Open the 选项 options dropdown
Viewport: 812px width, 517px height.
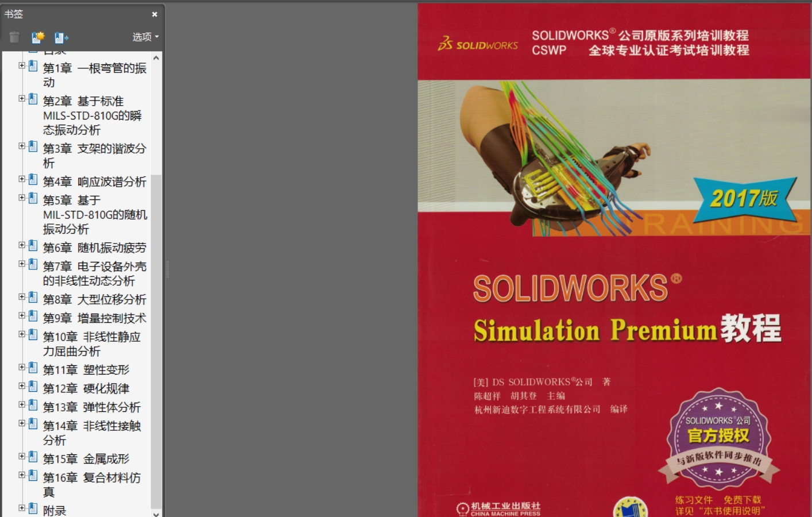coord(145,37)
